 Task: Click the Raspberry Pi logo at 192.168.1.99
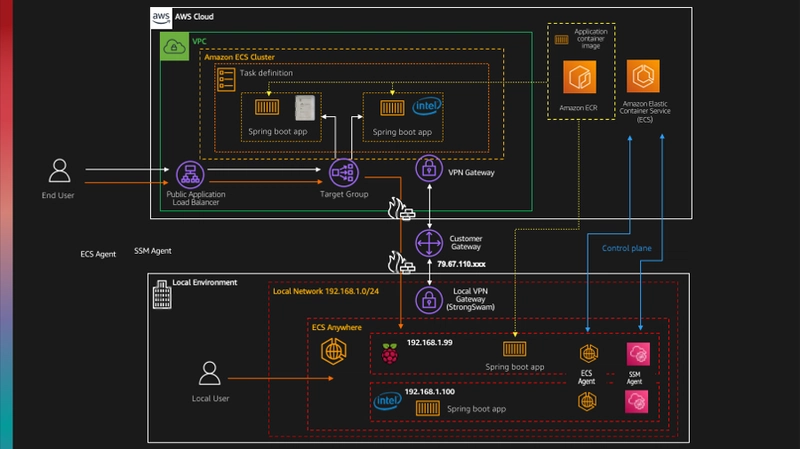(x=390, y=353)
